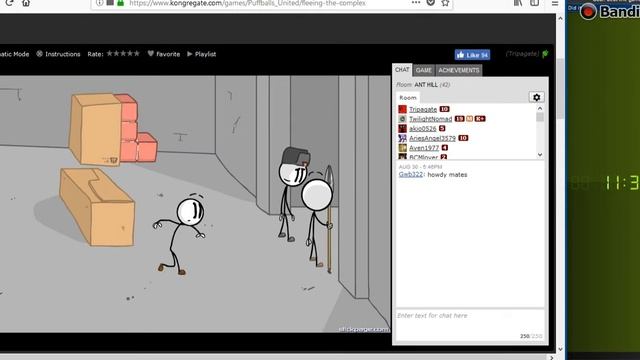Click page scrollbar up arrow
The height and width of the screenshot is (360, 640).
(560, 18)
